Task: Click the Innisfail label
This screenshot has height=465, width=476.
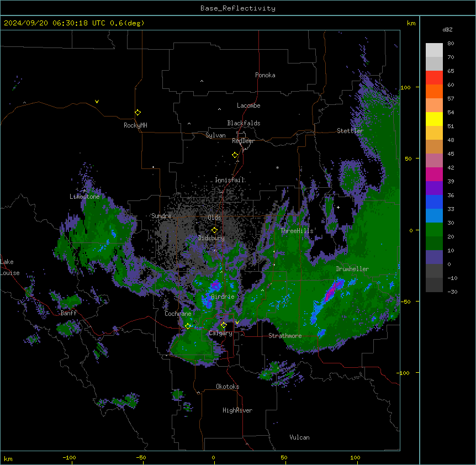Action: click(230, 180)
